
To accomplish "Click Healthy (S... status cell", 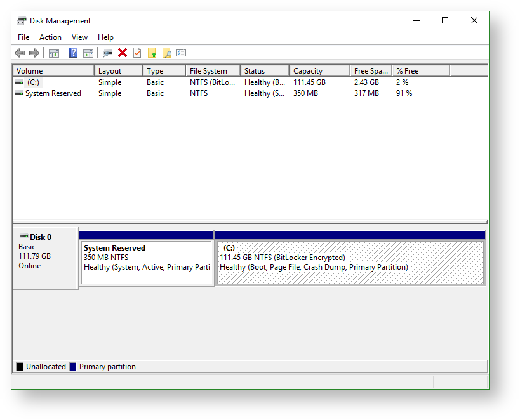I will pos(264,93).
